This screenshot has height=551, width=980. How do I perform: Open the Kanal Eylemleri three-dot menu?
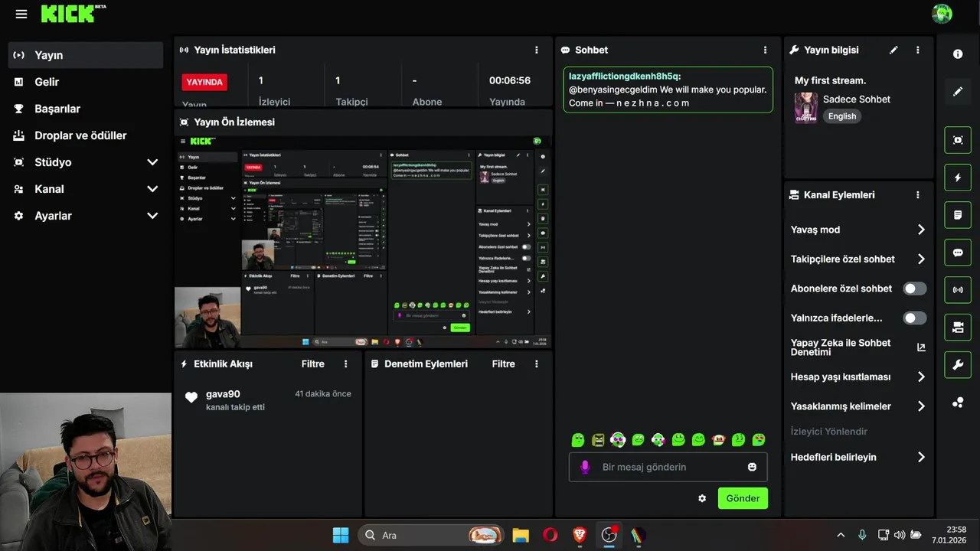point(918,195)
